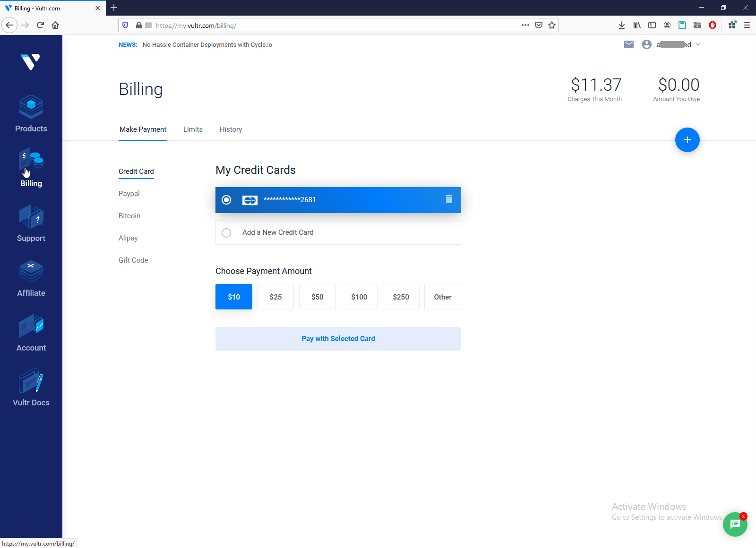The height and width of the screenshot is (548, 756).
Task: Switch to the Make Payment tab
Action: 143,129
